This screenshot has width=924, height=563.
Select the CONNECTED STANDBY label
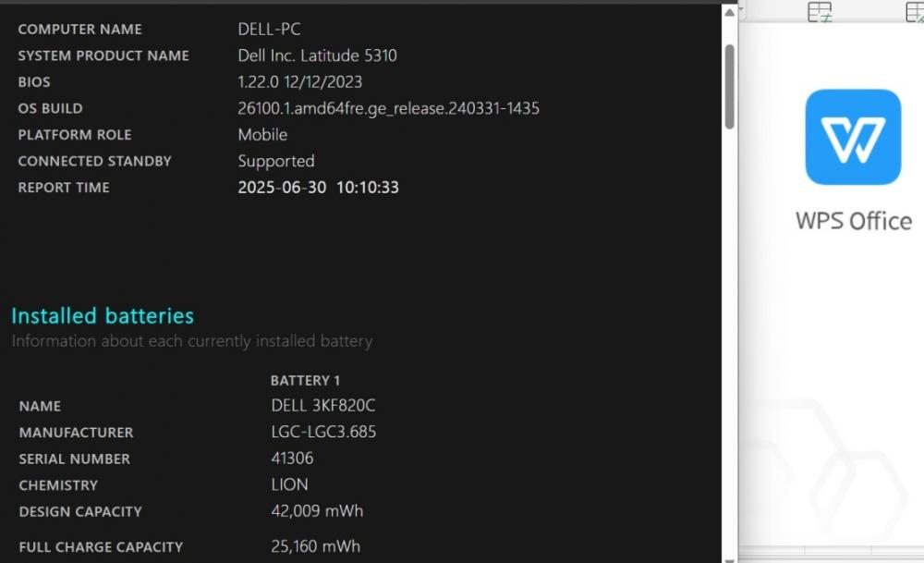click(94, 162)
